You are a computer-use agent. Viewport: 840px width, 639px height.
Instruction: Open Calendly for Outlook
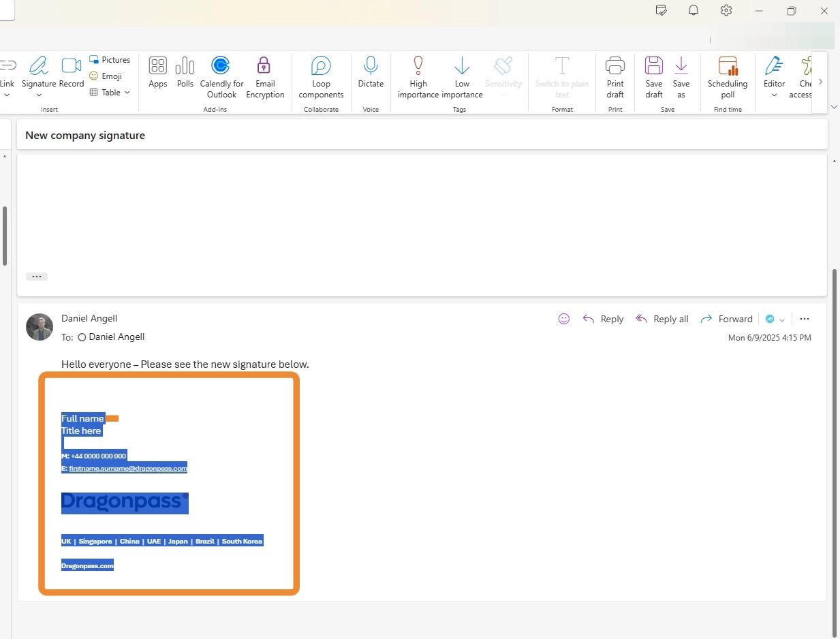coord(221,77)
